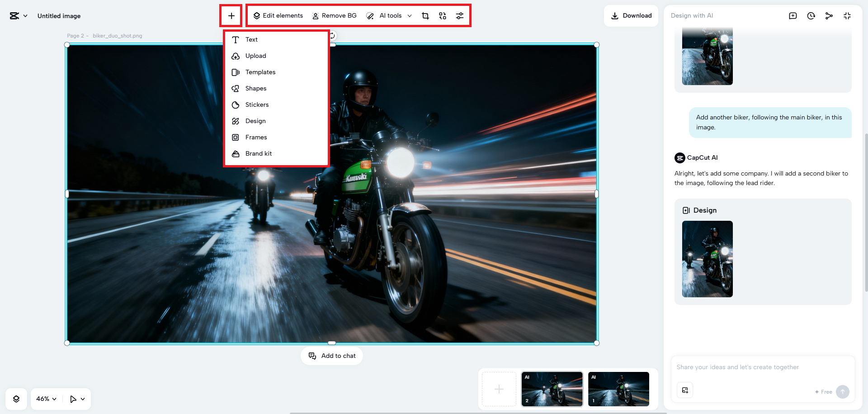Choose Upload from the add menu

(x=276, y=56)
